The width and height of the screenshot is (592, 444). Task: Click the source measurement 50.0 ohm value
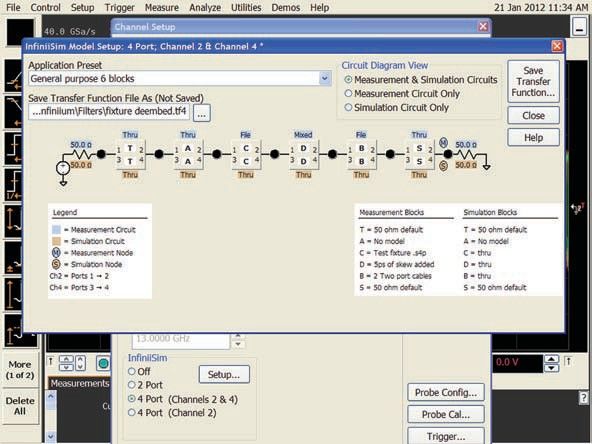pos(81,145)
